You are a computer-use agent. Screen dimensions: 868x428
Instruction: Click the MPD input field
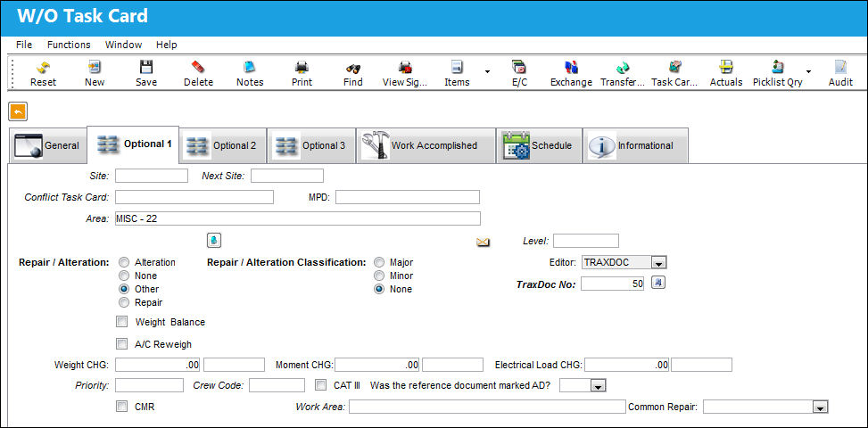click(408, 197)
